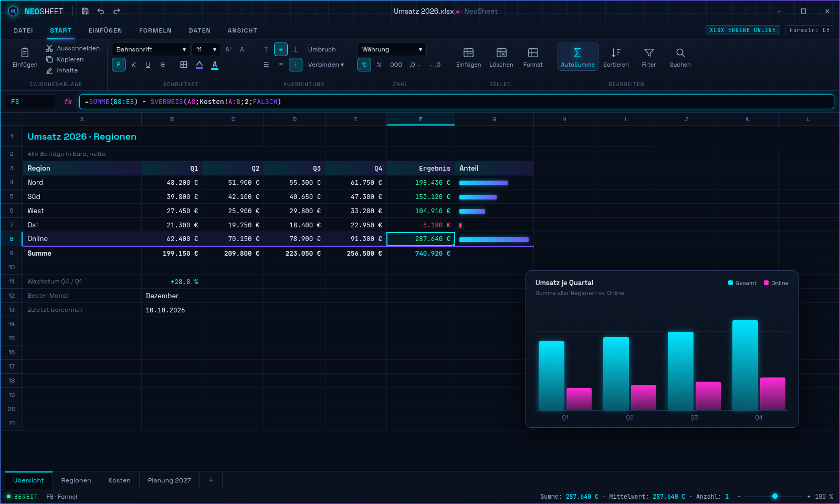This screenshot has width=840, height=504.
Task: Switch to the FORMELN ribbon tab
Action: click(155, 30)
